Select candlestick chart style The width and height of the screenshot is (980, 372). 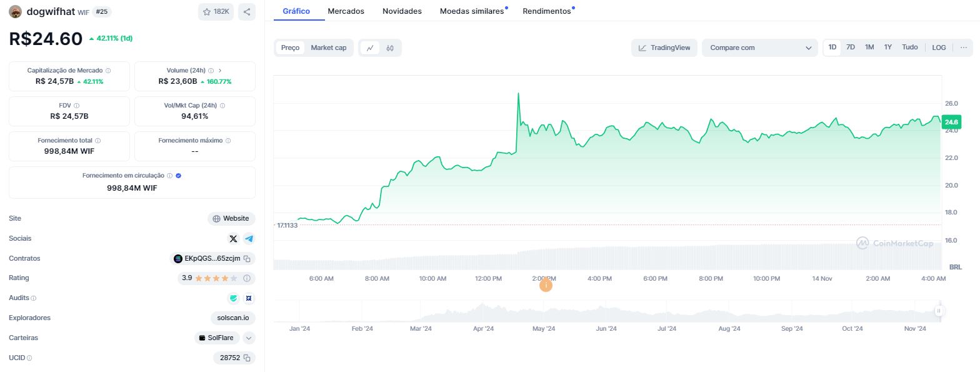[390, 48]
